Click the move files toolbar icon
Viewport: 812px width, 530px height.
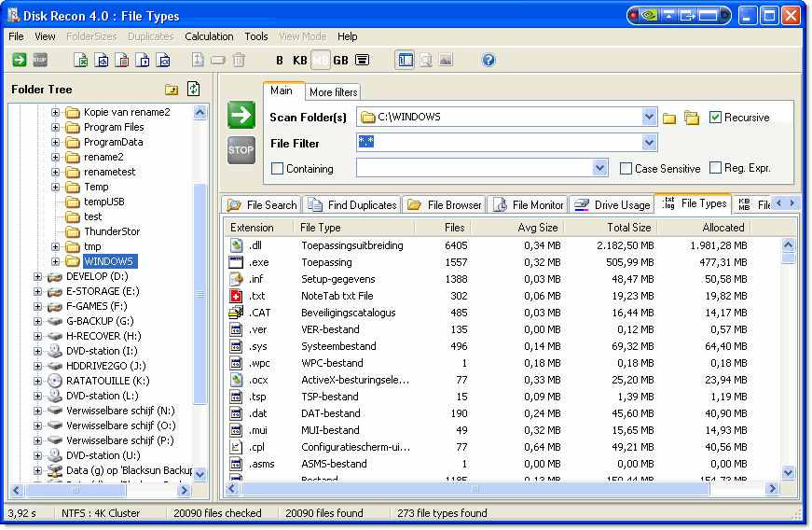(198, 60)
